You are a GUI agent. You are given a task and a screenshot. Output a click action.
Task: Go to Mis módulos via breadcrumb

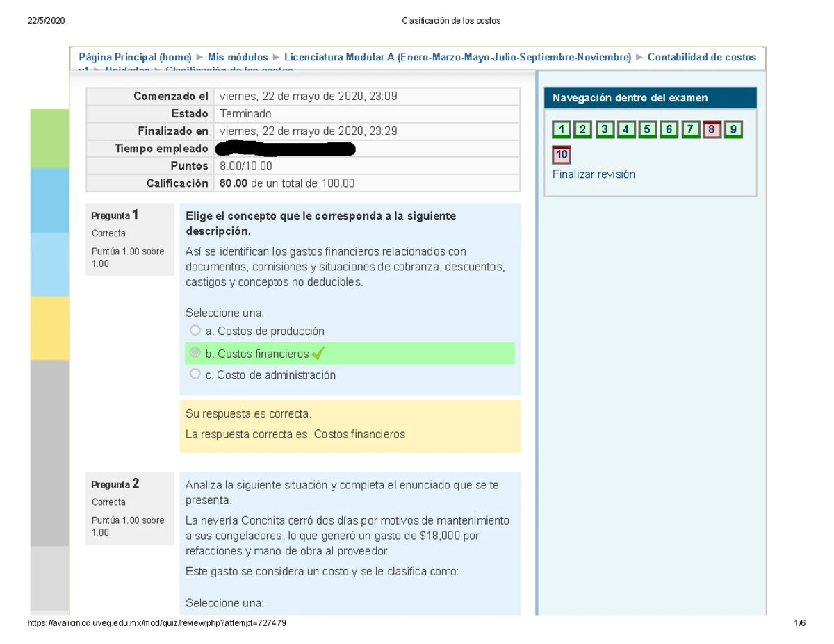point(240,57)
